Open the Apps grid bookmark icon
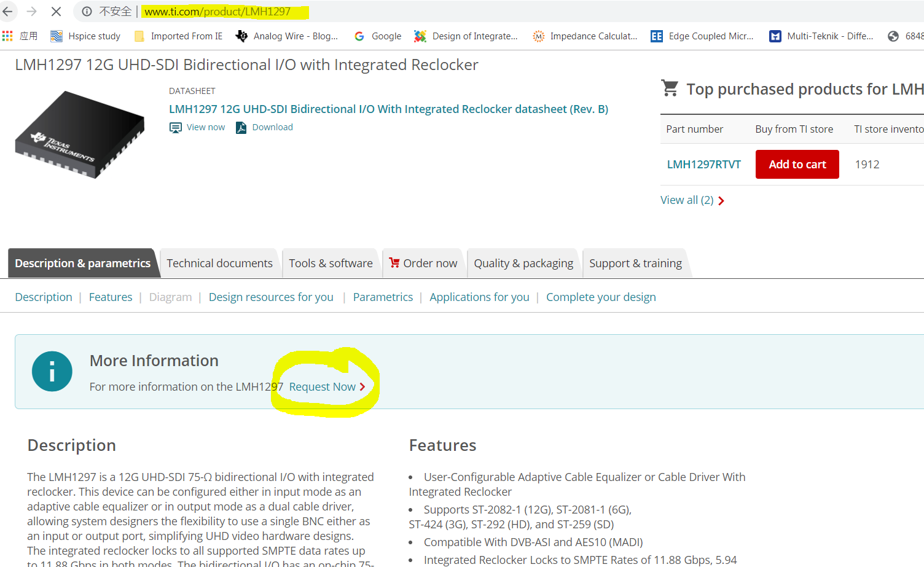Viewport: 924px width, 567px height. point(7,36)
